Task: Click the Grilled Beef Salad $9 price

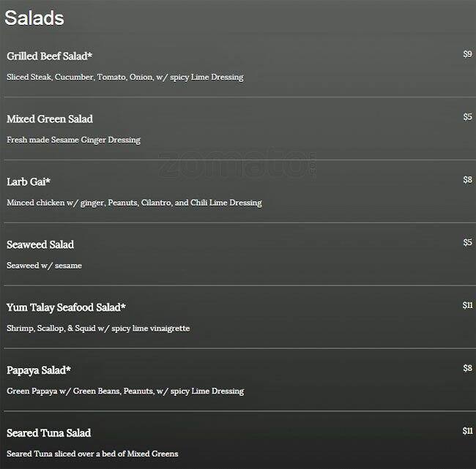Action: click(467, 54)
